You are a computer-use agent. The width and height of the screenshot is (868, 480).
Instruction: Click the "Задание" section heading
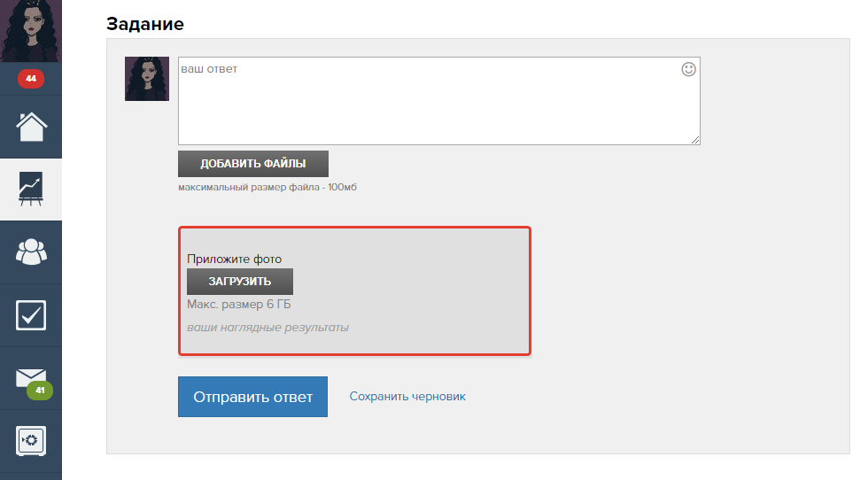point(145,24)
